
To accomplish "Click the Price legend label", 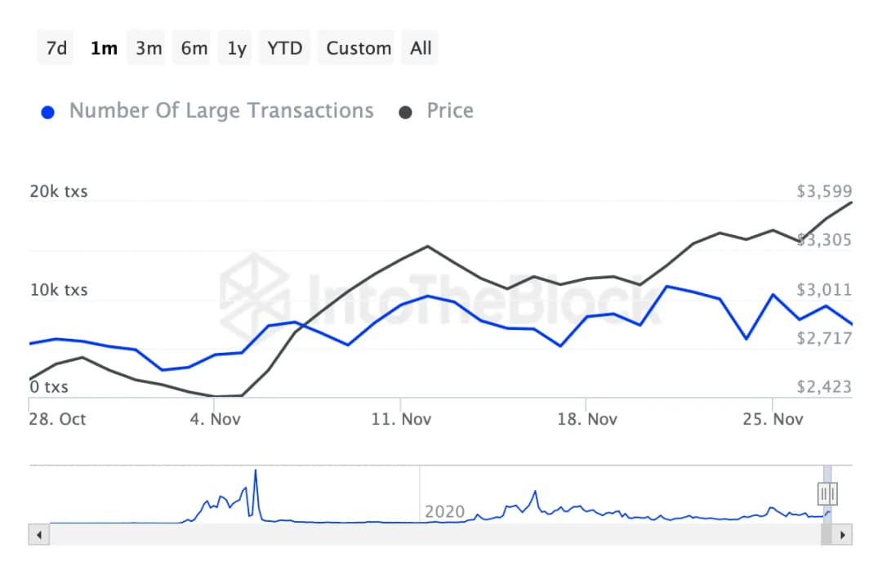I will click(450, 111).
